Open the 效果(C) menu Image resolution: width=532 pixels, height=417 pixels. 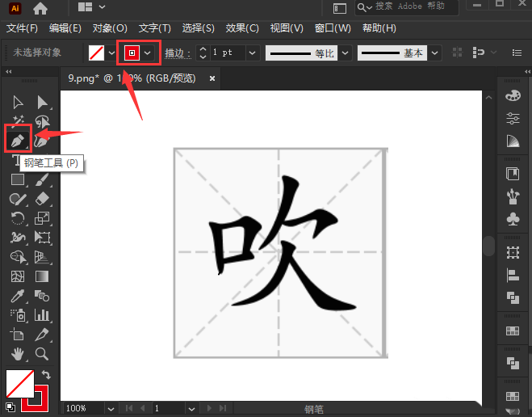point(242,27)
